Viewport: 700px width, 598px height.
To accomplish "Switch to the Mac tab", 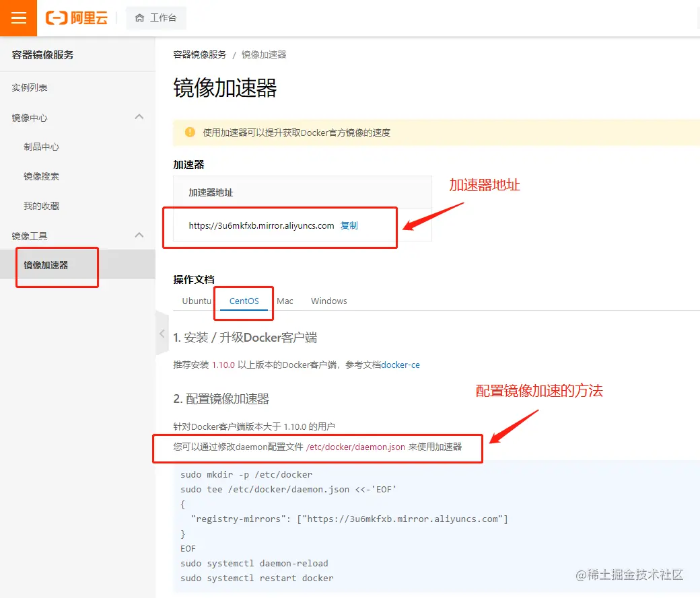I will click(285, 301).
